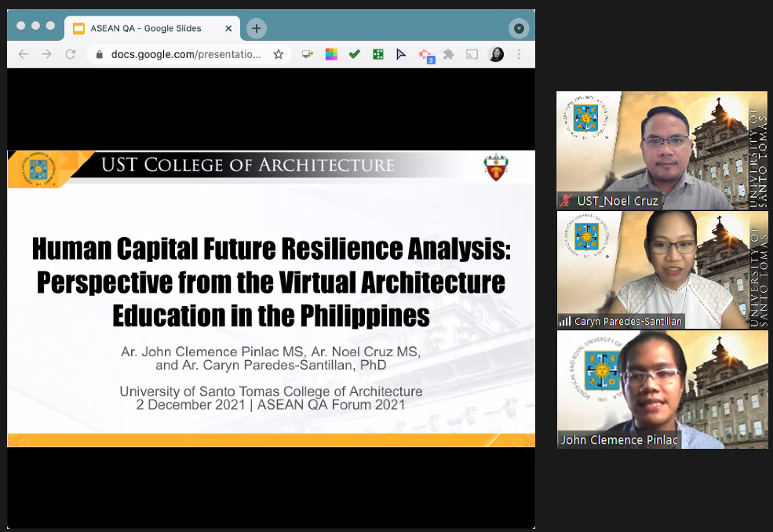Image resolution: width=773 pixels, height=532 pixels.
Task: Click the monitor with green arrow extension
Action: 308,54
